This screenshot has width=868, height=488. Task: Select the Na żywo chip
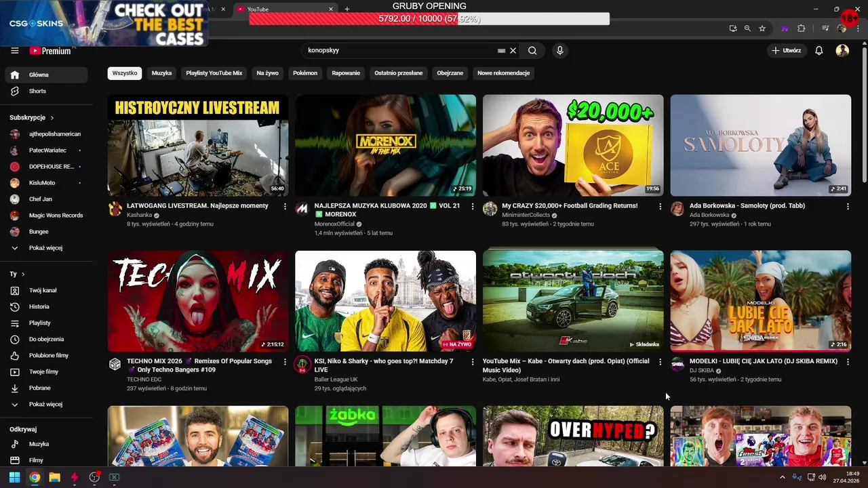267,73
